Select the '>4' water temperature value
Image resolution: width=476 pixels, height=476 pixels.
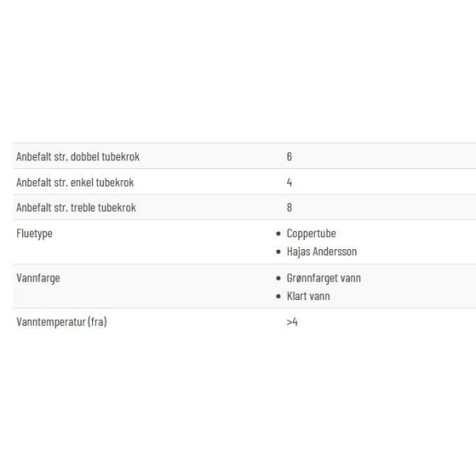pyautogui.click(x=292, y=322)
